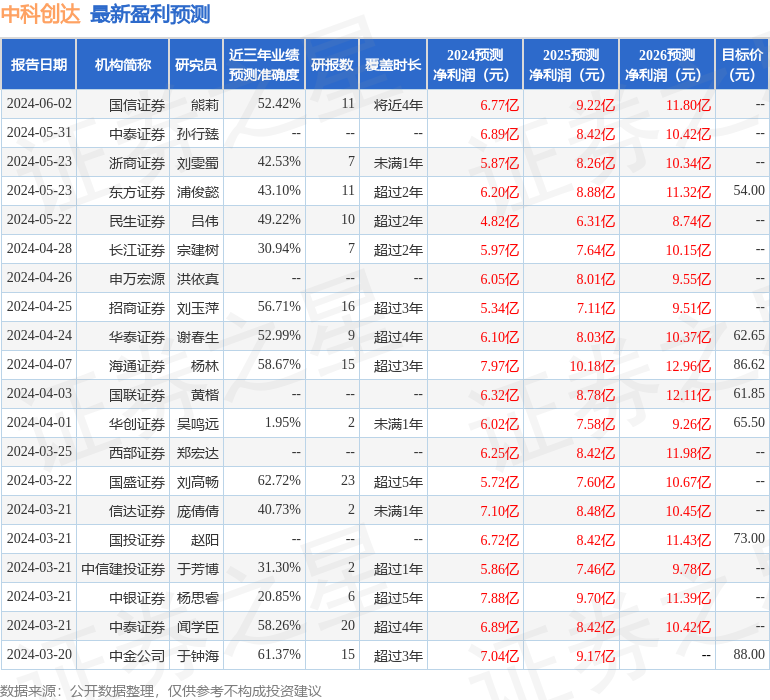Click 招商证券 institution name
The height and width of the screenshot is (700, 770).
[137, 308]
